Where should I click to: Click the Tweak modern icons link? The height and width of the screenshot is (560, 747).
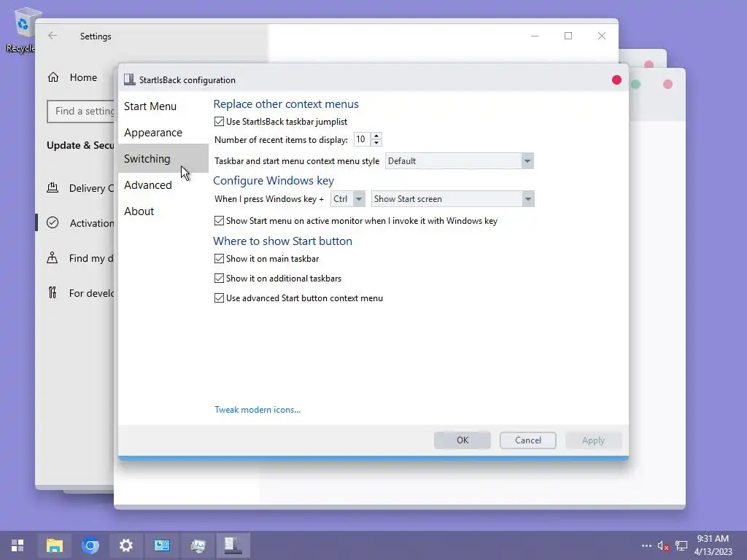(x=258, y=410)
